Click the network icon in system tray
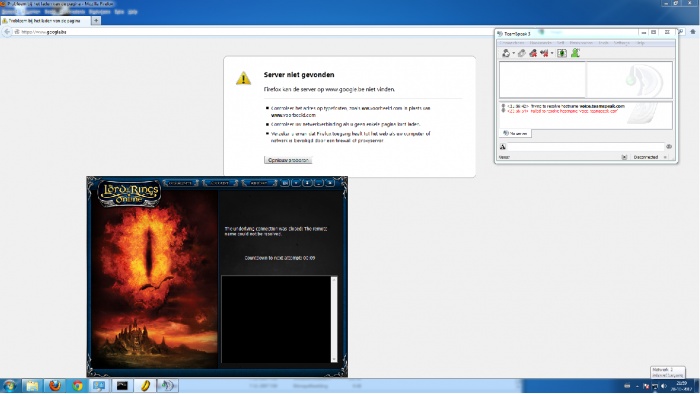The width and height of the screenshot is (700, 394). tap(655, 386)
